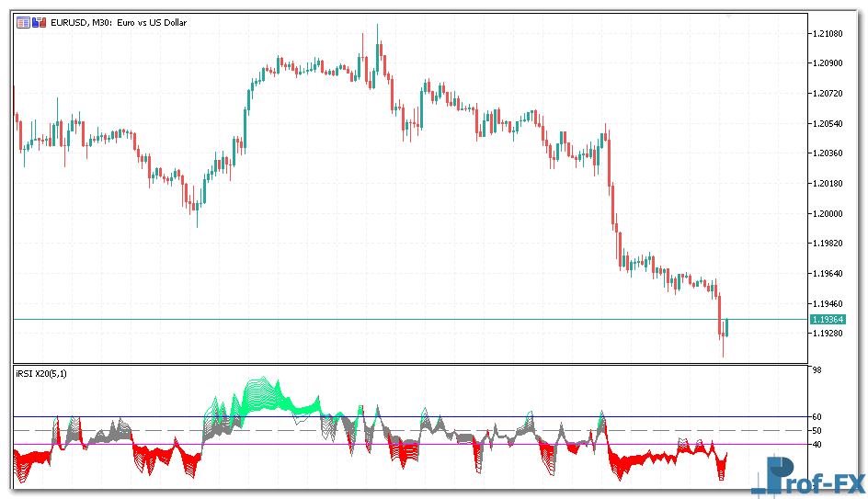868x499 pixels.
Task: Click the last green candle at right edge
Action: [x=726, y=327]
